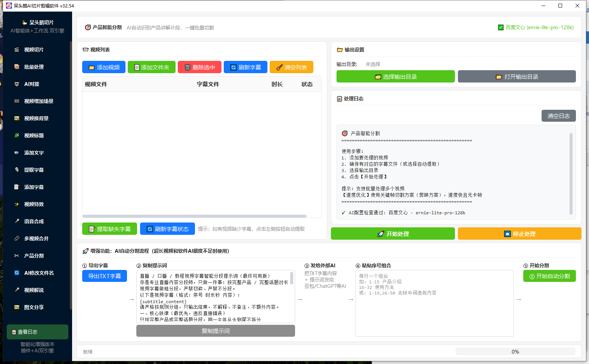The image size is (589, 364).
Task: Click the 视频切片 sidebar icon
Action: 16,50
